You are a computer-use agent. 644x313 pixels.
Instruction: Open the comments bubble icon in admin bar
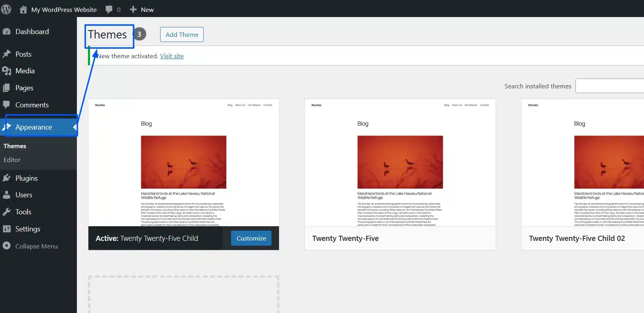[x=109, y=10]
